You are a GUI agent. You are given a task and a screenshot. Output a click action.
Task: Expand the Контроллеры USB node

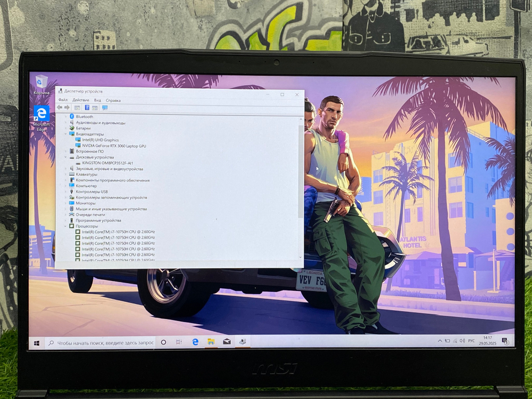tap(65, 192)
